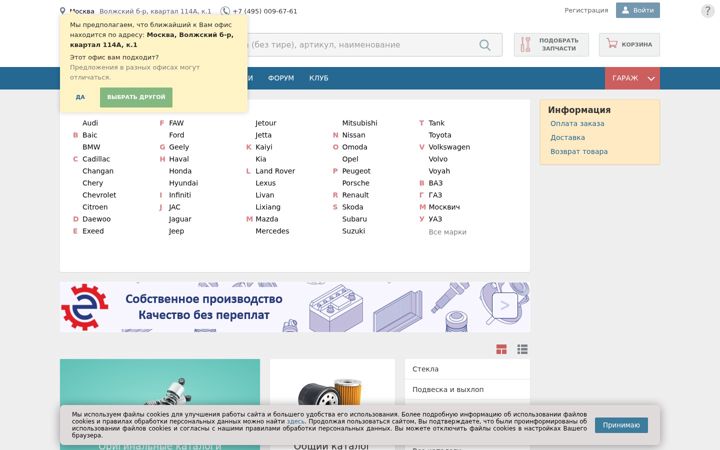Select the BMW brand
The height and width of the screenshot is (450, 720).
91,147
